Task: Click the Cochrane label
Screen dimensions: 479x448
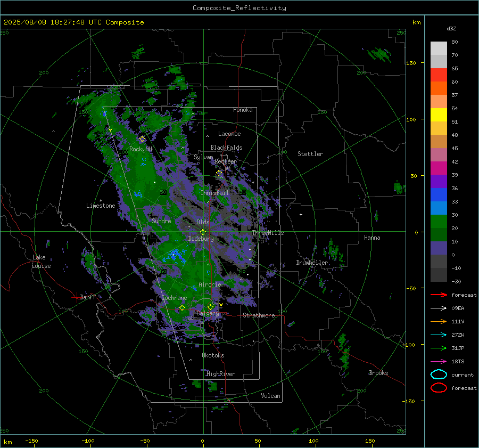Action: [x=174, y=298]
